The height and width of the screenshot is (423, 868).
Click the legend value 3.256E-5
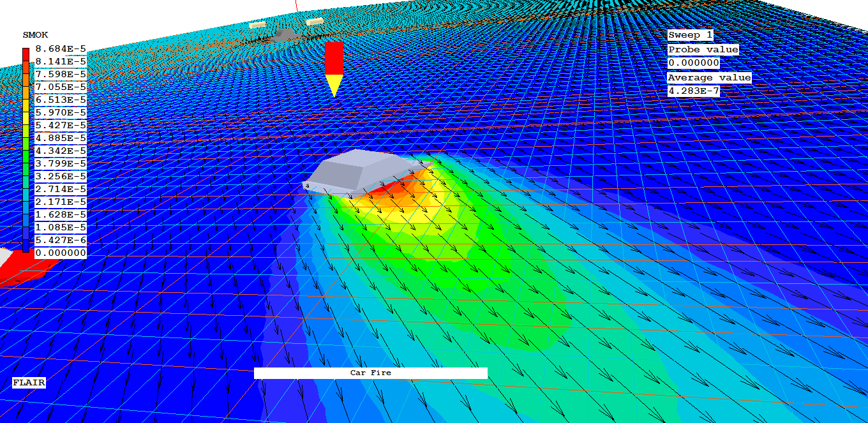[x=61, y=176]
